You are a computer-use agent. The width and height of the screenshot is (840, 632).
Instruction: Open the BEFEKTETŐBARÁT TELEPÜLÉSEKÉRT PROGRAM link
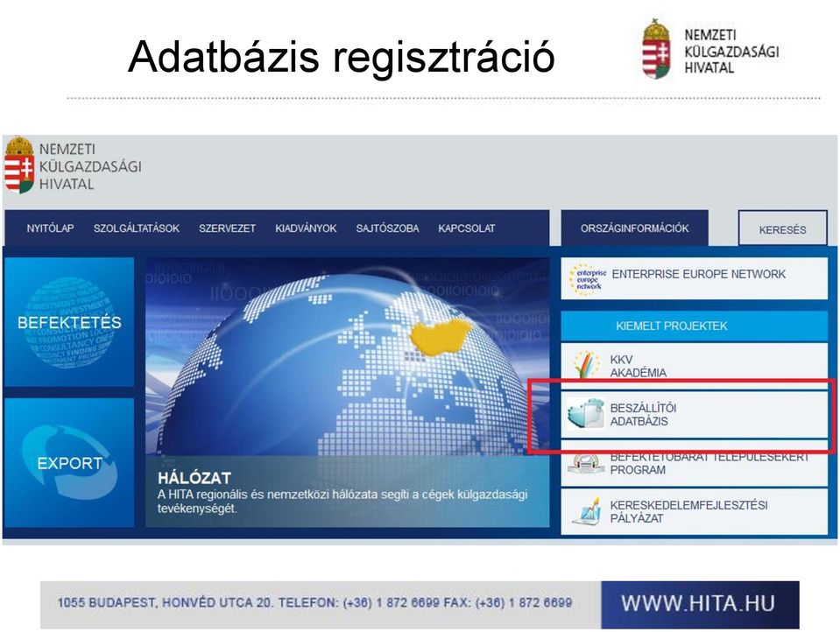click(709, 464)
